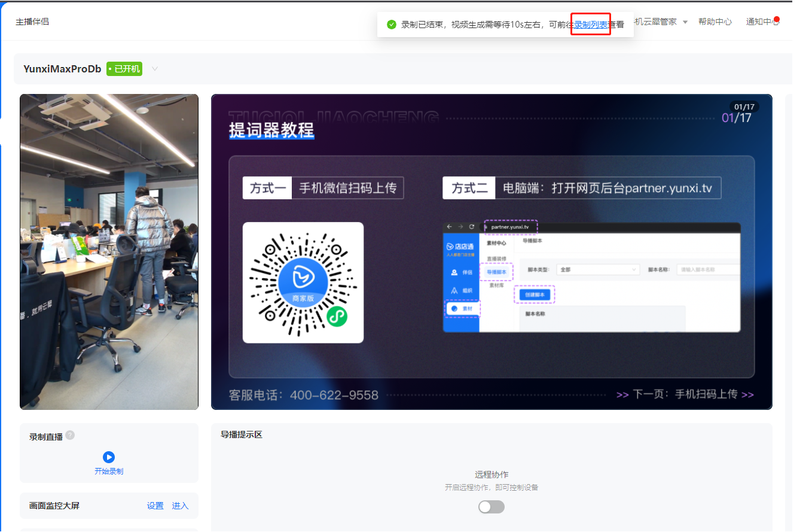Click the 录制直播 panel heading
This screenshot has height=532, width=812.
click(x=46, y=437)
